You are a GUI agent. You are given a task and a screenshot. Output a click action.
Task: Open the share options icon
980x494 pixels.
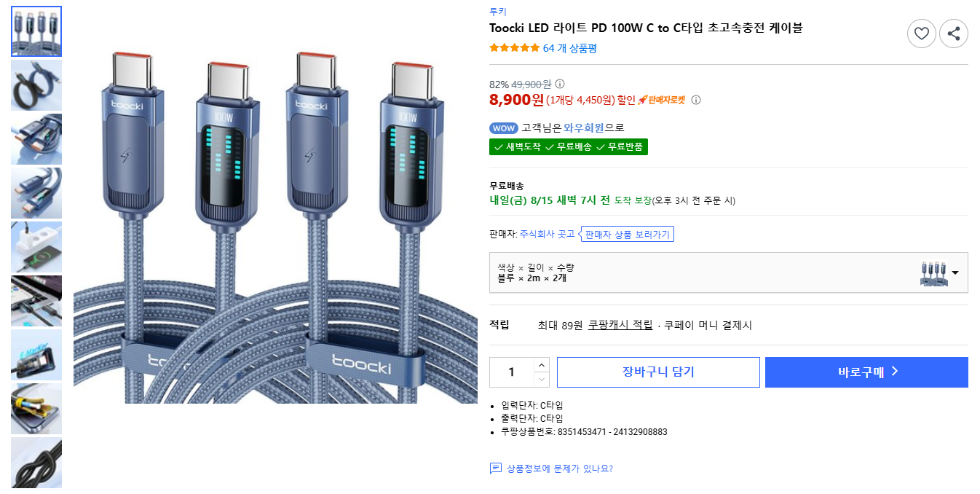point(954,33)
